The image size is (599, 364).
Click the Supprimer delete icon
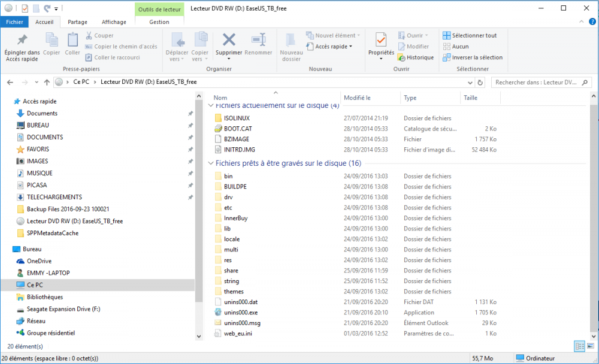click(x=228, y=40)
